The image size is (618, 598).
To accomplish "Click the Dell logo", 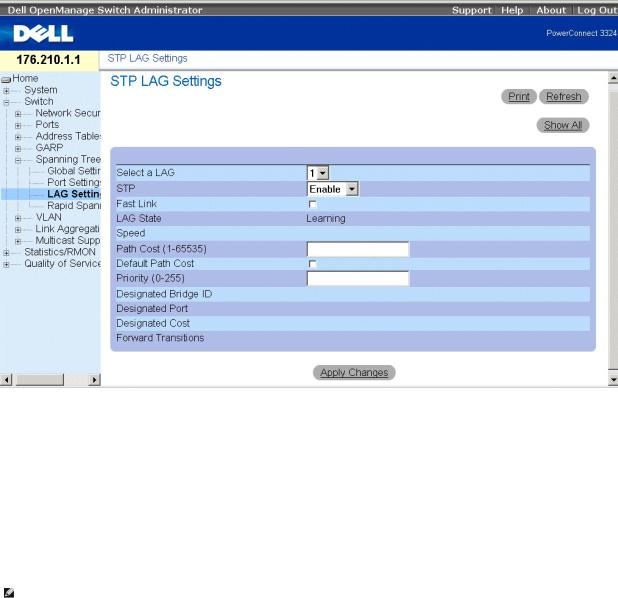I will tap(43, 33).
